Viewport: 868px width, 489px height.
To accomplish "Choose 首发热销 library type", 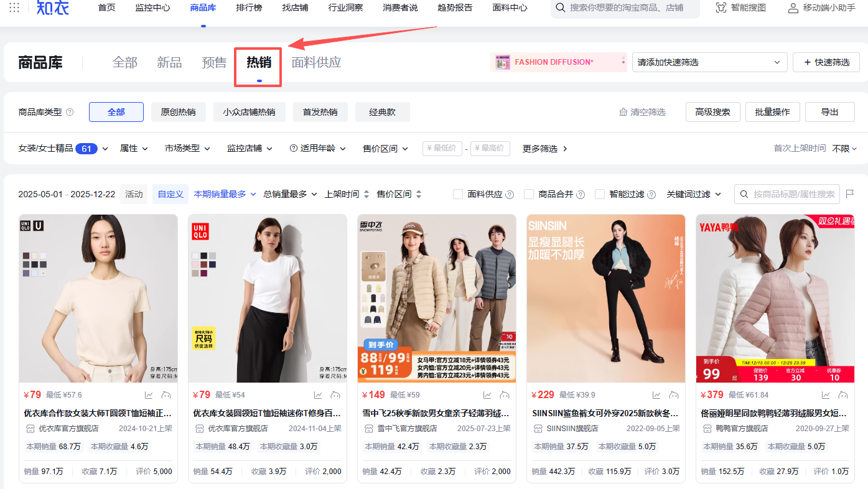I will (320, 112).
